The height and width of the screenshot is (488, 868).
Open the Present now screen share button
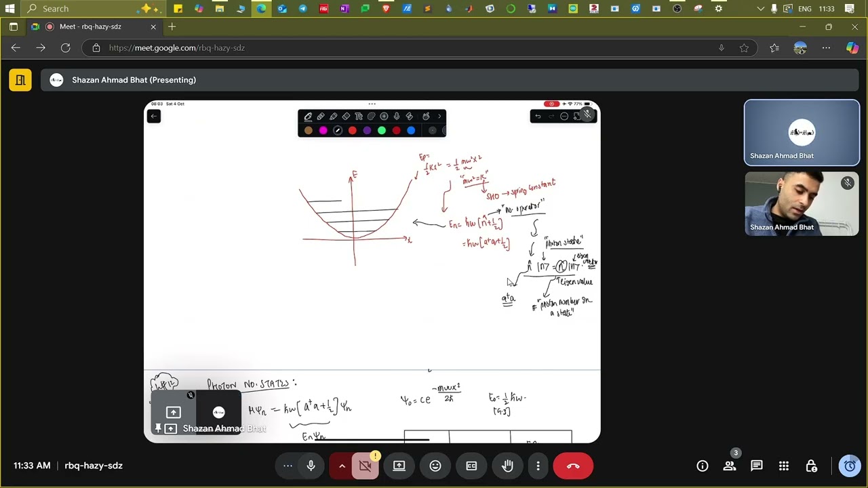point(399,466)
